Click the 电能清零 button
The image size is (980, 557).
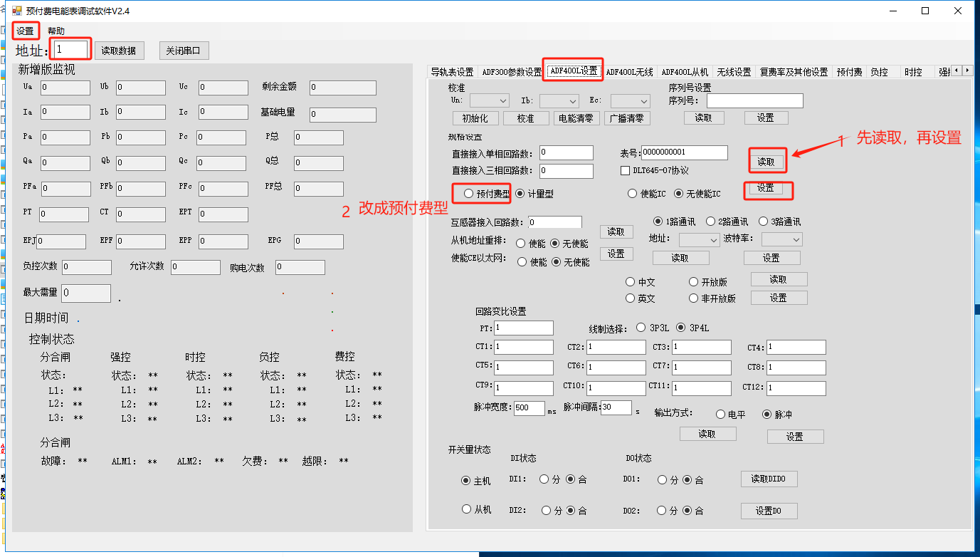pos(576,118)
